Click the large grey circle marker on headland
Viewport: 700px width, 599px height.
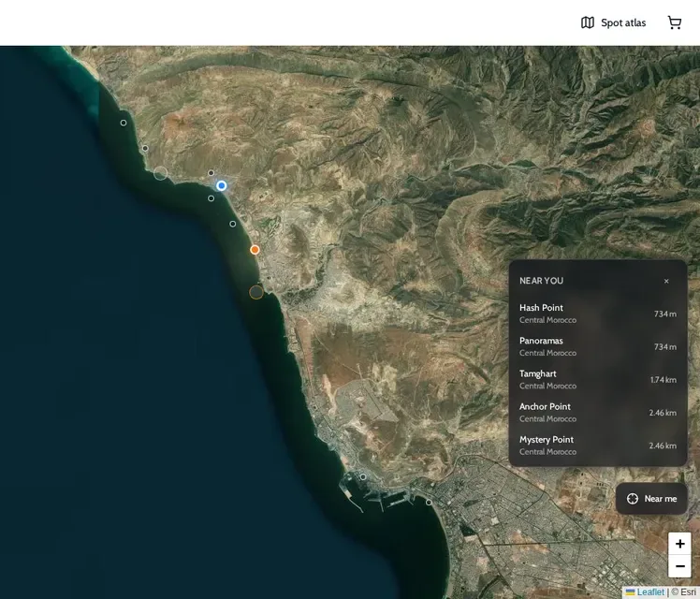[x=161, y=173]
